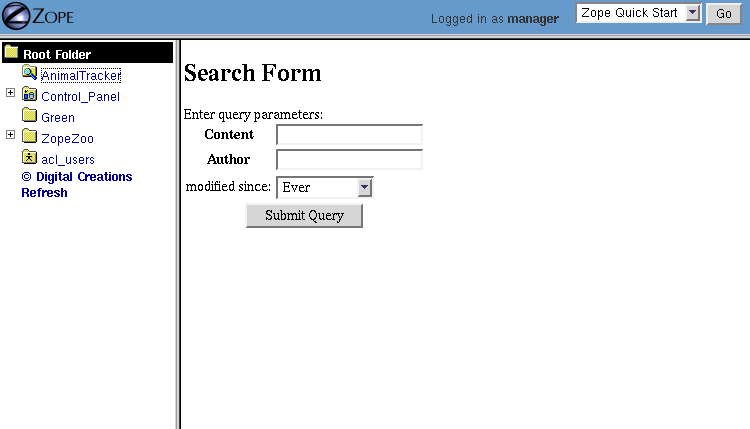Image resolution: width=750 pixels, height=429 pixels.
Task: Expand the Control_Panel tree node
Action: [11, 93]
